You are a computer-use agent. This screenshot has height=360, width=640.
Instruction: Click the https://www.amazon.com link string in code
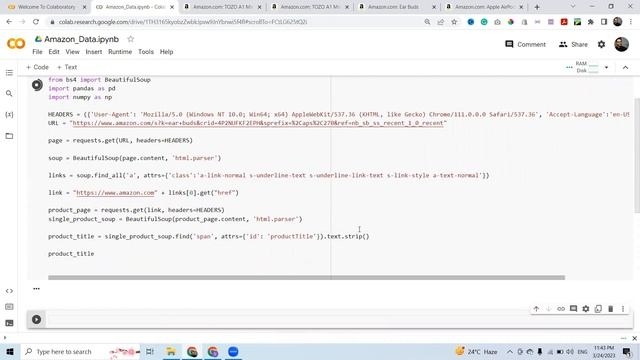[115, 192]
